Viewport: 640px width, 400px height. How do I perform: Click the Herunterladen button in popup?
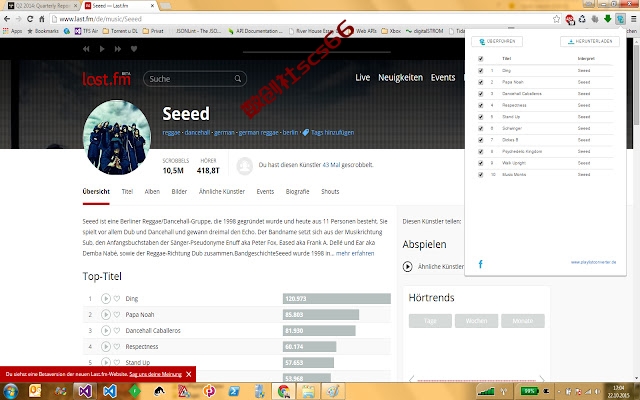tap(590, 41)
